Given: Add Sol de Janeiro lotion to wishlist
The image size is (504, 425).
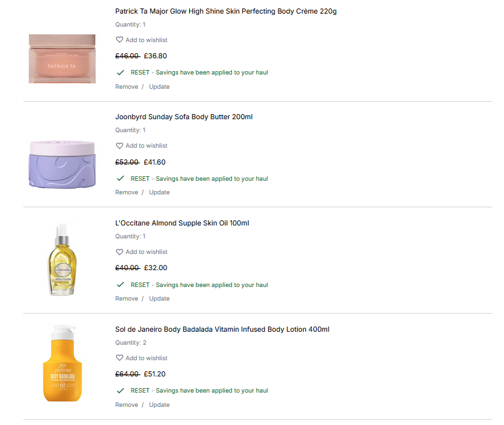Looking at the screenshot, I should [x=146, y=358].
